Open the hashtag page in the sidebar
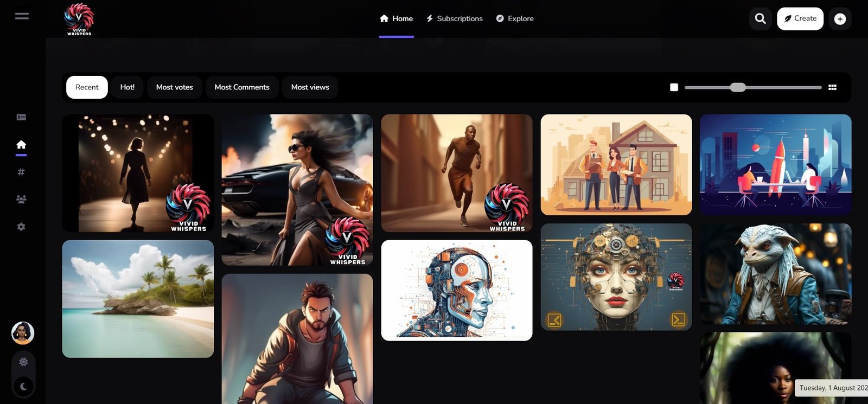868x404 pixels. (21, 172)
